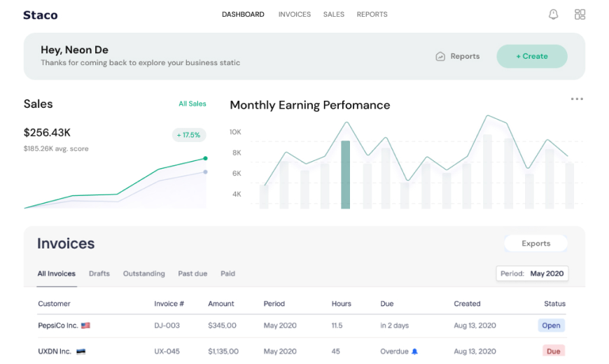Go to the Invoices menu item
Image resolution: width=609 pixels, height=364 pixels.
point(294,15)
